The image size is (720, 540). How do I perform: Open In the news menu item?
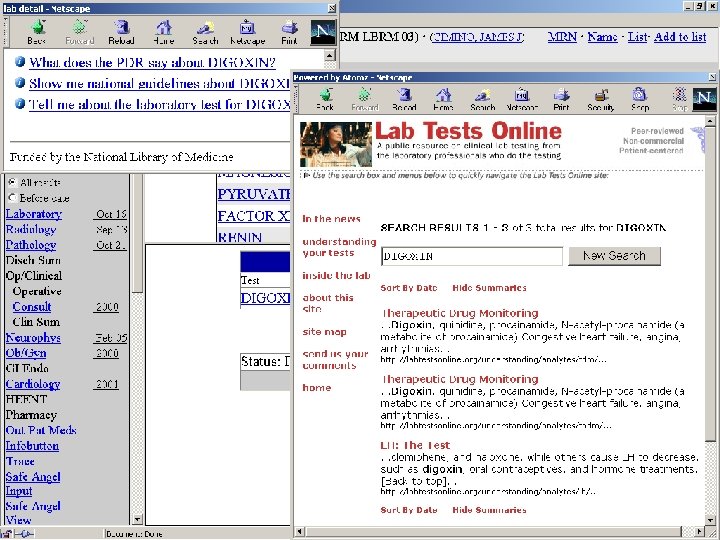pyautogui.click(x=331, y=219)
